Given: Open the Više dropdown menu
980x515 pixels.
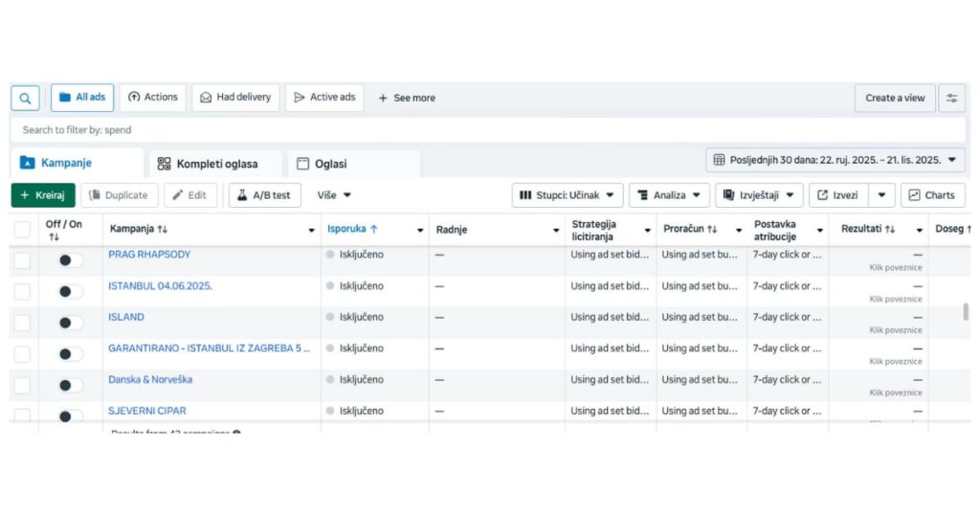Looking at the screenshot, I should pos(334,195).
